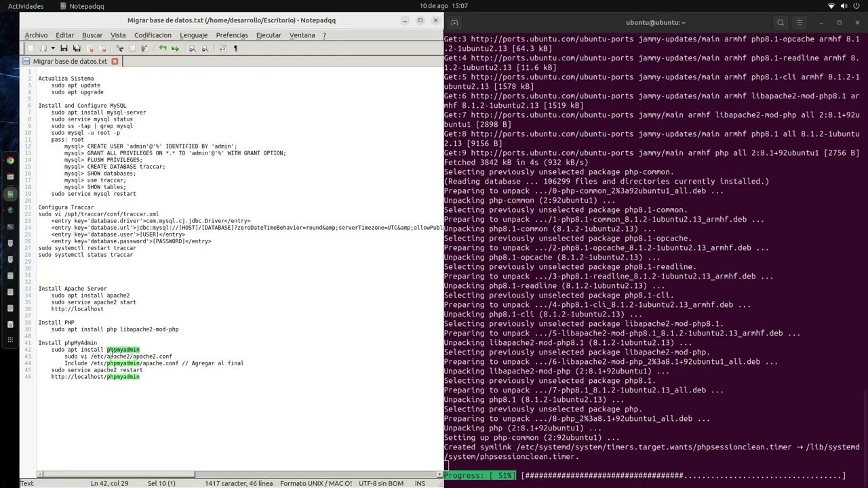Viewport: 868px width, 488px height.
Task: Click the green Redo arrow icon
Action: 175,48
